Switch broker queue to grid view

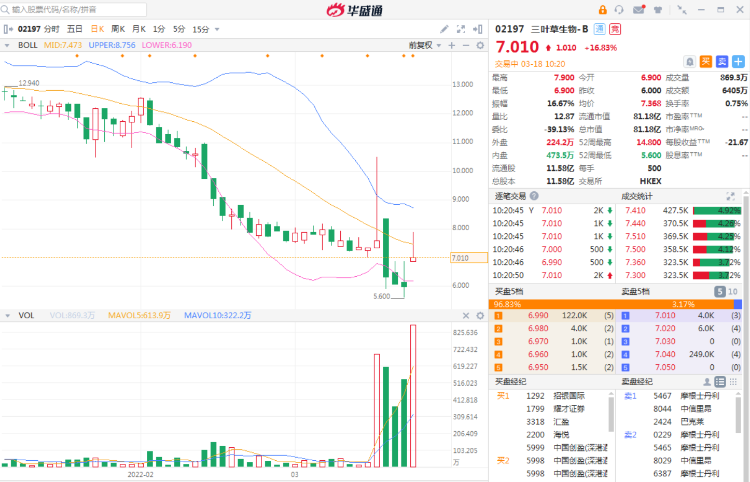click(733, 382)
